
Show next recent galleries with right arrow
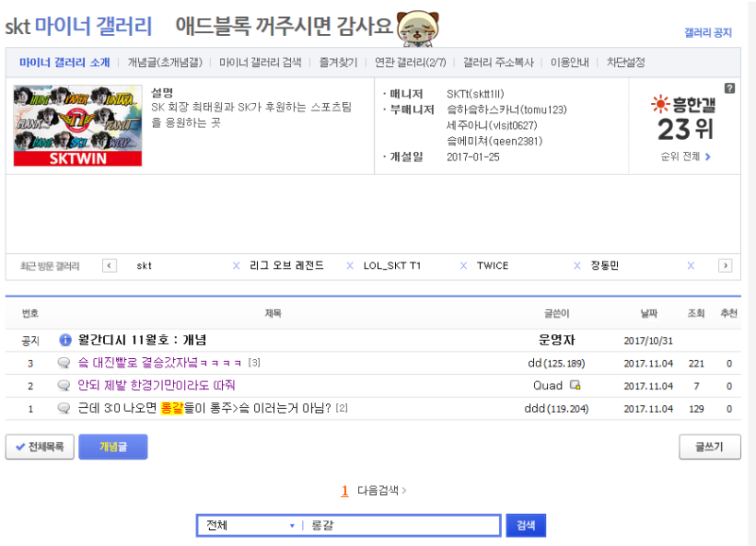[725, 265]
